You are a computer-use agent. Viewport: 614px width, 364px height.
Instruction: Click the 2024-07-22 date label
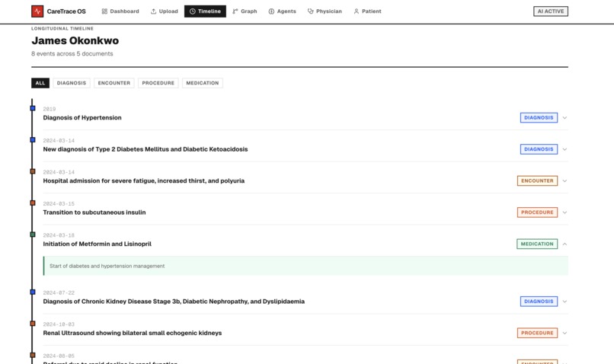pyautogui.click(x=59, y=292)
